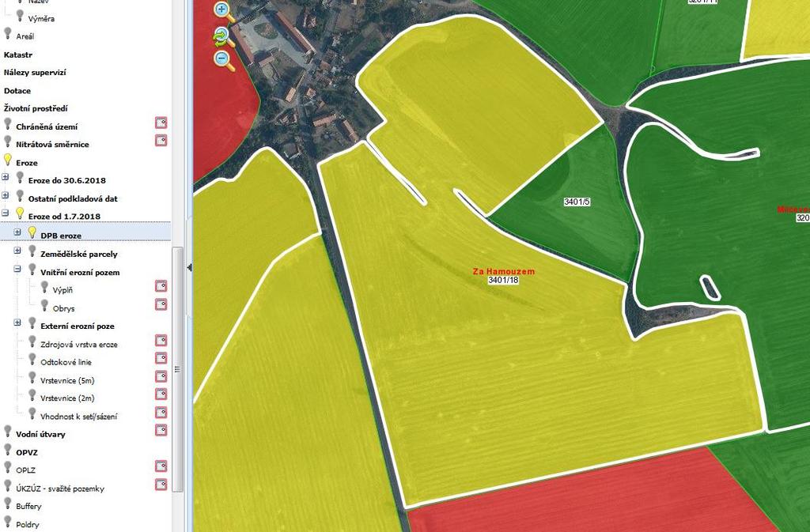Open legend icon for OPLZ
This screenshot has height=532, width=810.
pos(161,466)
